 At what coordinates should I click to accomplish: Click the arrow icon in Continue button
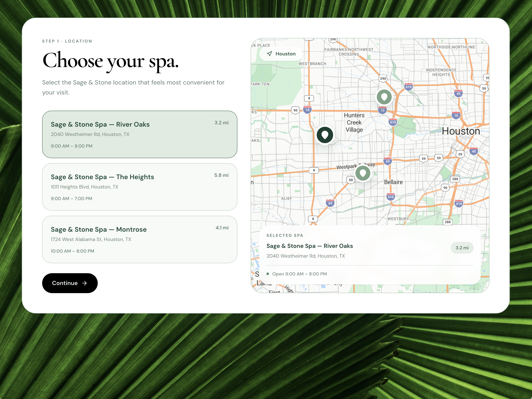(84, 283)
